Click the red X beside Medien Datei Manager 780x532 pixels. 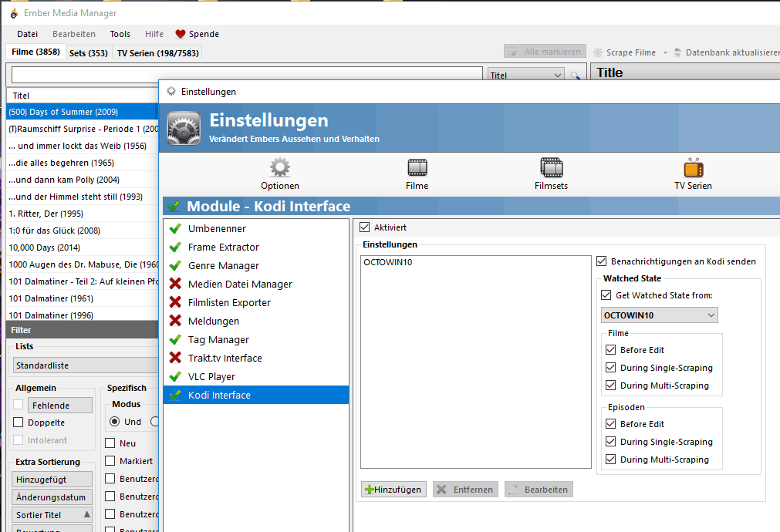[175, 284]
